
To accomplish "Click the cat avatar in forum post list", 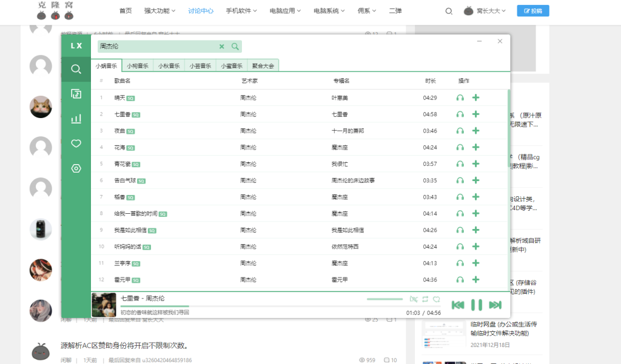I will point(41,107).
